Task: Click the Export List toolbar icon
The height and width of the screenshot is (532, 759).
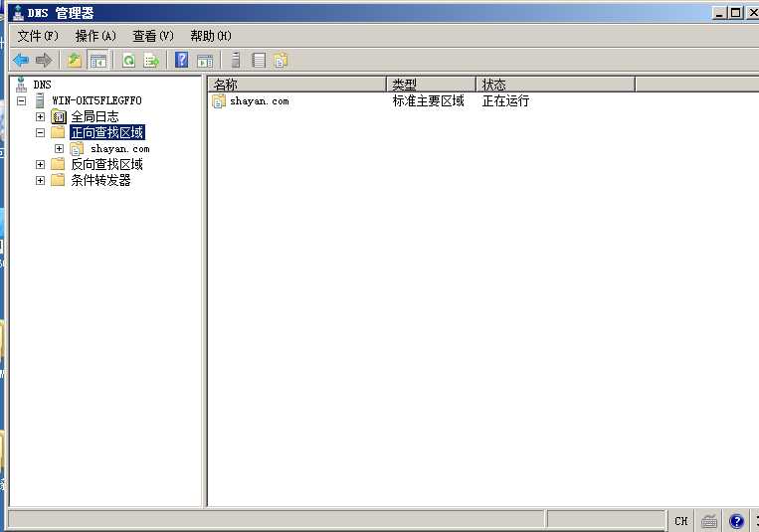Action: (151, 61)
